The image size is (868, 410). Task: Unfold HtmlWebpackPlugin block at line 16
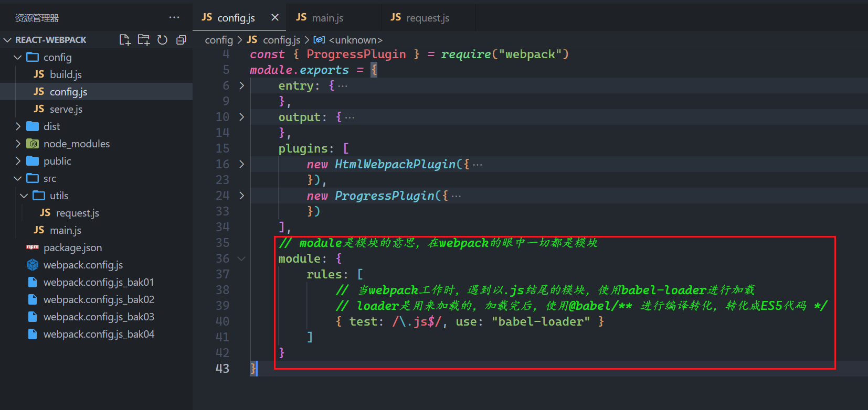(x=241, y=164)
